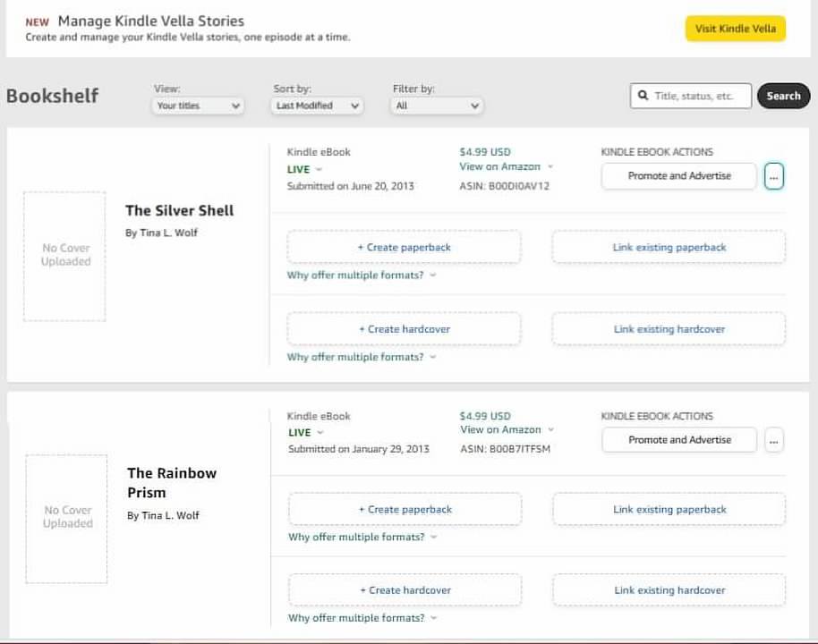Screen dimensions: 818x644
Task: Promote and Advertise The Rainbow Prism
Action: pos(679,440)
